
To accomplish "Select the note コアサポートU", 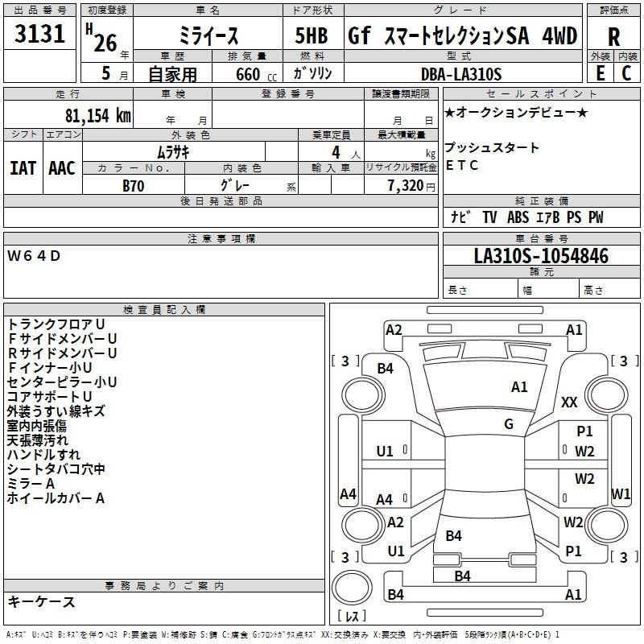I will tap(49, 396).
